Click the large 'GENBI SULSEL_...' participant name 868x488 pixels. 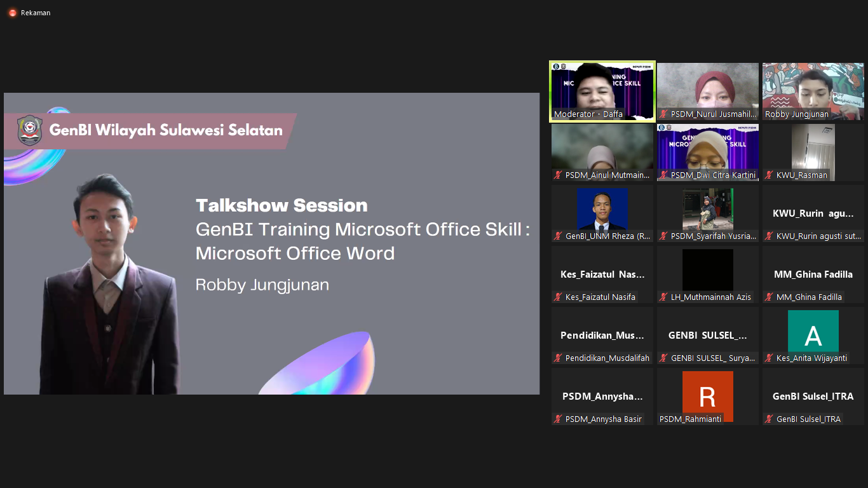[x=708, y=335]
